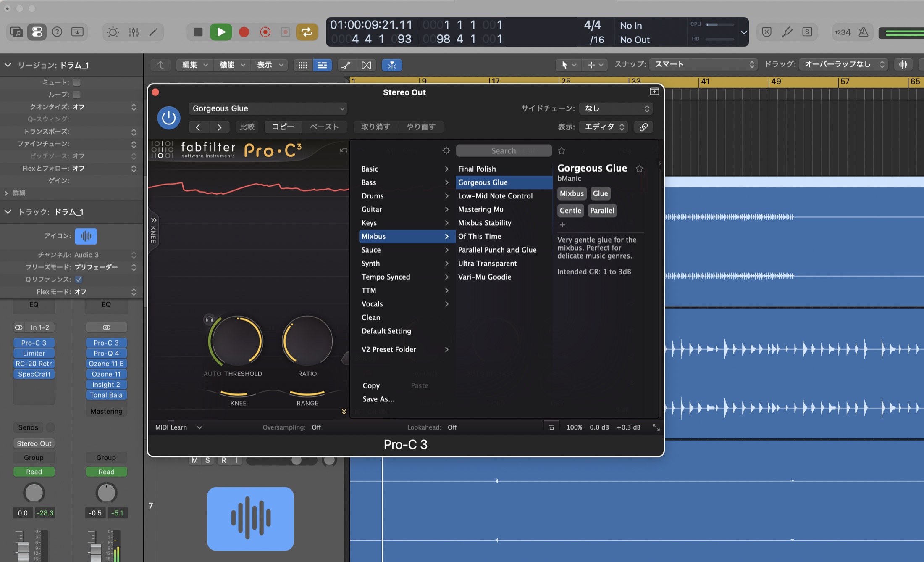Toggle the Inspector button in control bar

coord(37,32)
